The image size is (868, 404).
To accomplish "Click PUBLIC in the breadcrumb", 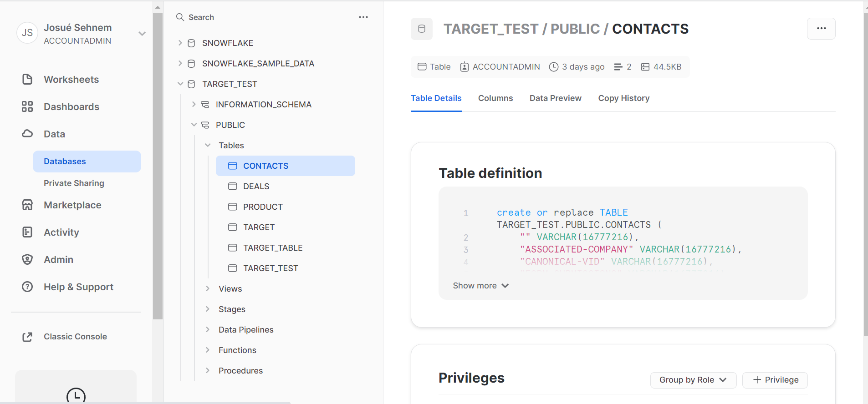I will (575, 29).
